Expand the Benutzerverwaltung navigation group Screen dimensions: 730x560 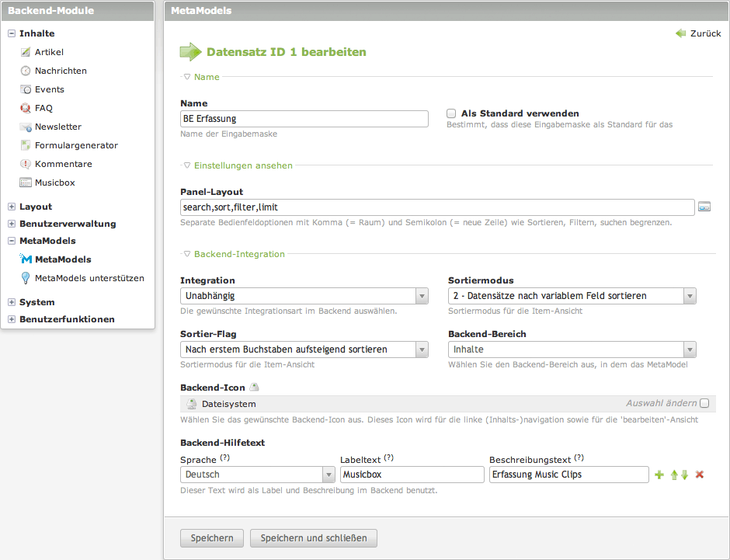pos(12,224)
